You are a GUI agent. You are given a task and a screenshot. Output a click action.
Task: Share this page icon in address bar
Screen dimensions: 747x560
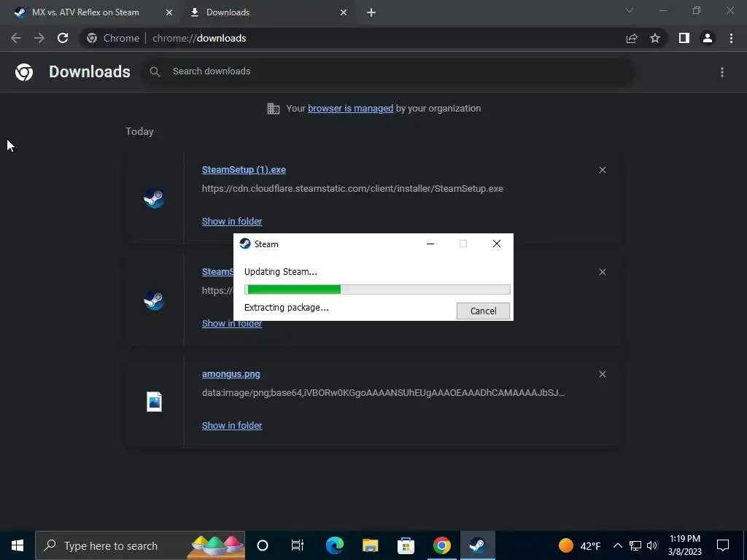point(632,38)
